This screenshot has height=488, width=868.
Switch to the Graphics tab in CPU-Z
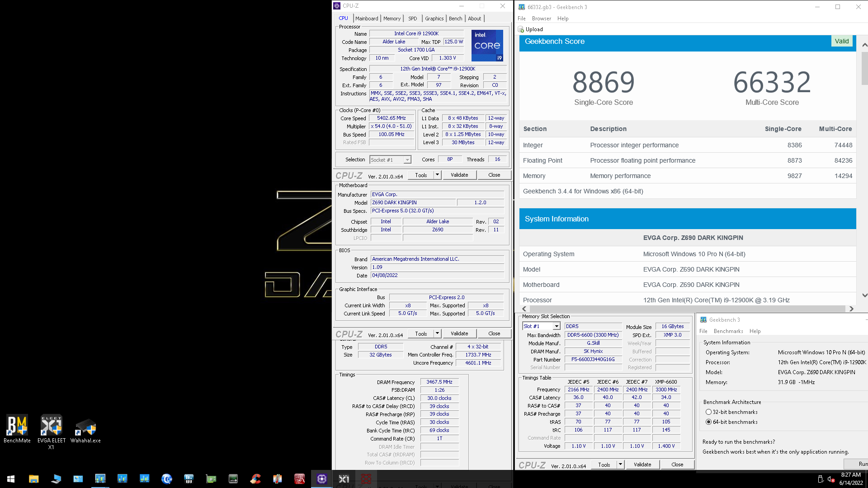pos(434,19)
